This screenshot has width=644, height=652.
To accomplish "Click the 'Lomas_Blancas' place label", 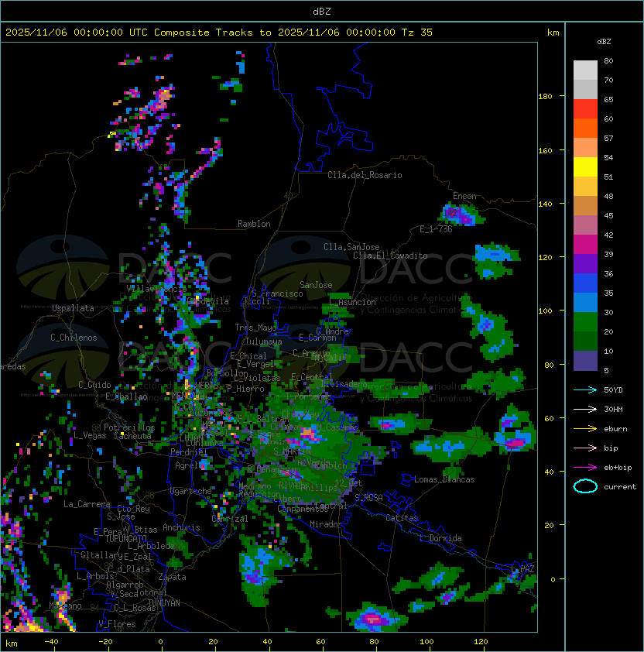I will click(444, 479).
